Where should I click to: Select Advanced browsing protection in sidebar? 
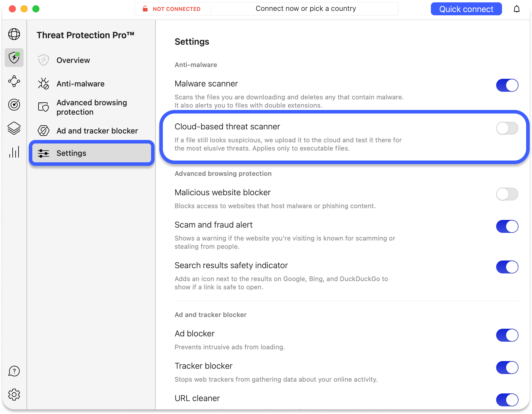coord(91,107)
